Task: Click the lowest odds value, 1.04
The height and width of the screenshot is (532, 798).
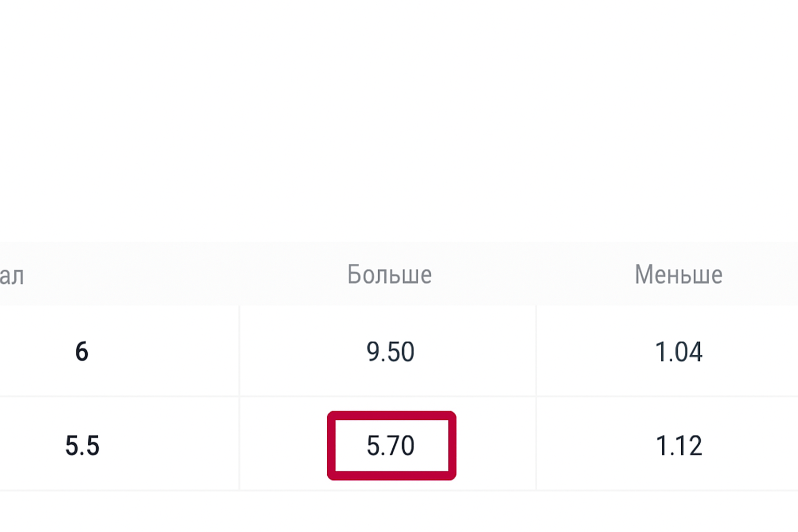Action: (x=679, y=352)
